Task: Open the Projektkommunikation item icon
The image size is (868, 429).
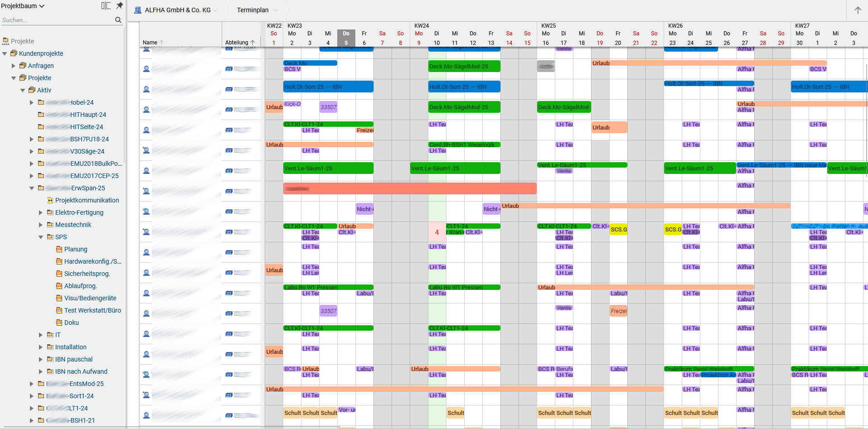Action: [50, 200]
